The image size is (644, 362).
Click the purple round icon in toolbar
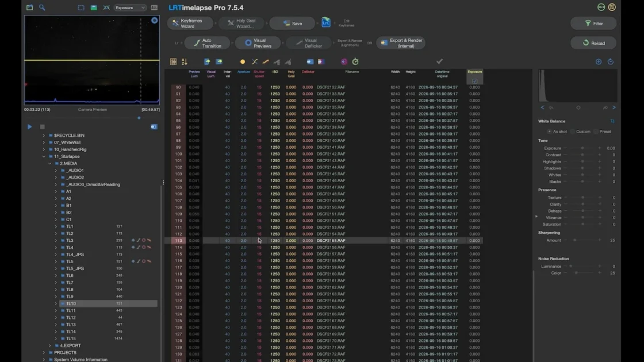coord(344,61)
